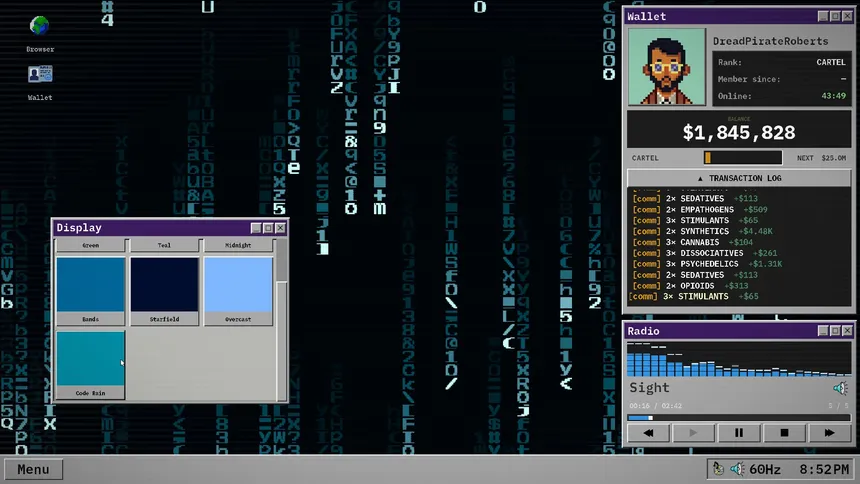This screenshot has height=484, width=860.
Task: Select the Code Rain wallpaper
Action: (90, 364)
